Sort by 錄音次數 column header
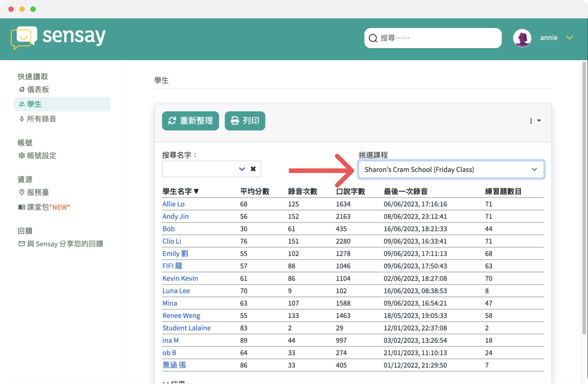This screenshot has height=390, width=588. click(x=302, y=191)
